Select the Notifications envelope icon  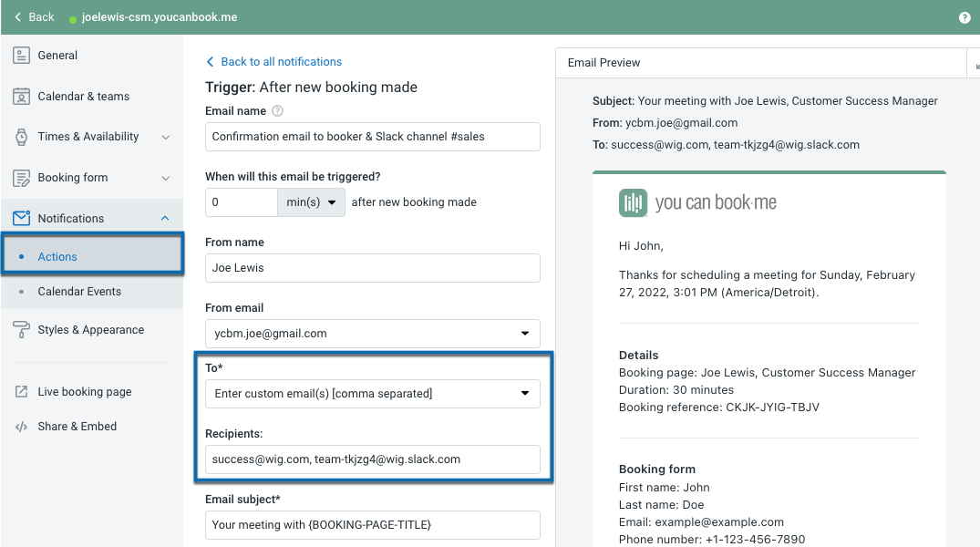[x=22, y=218]
